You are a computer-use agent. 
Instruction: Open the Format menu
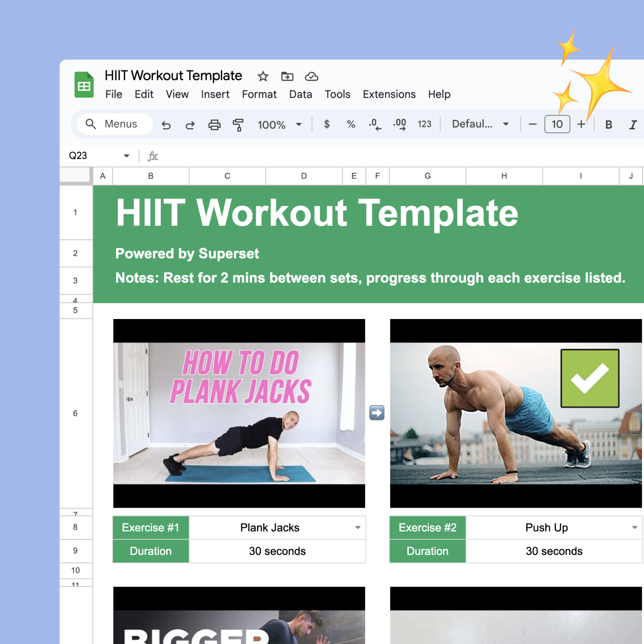(x=259, y=94)
